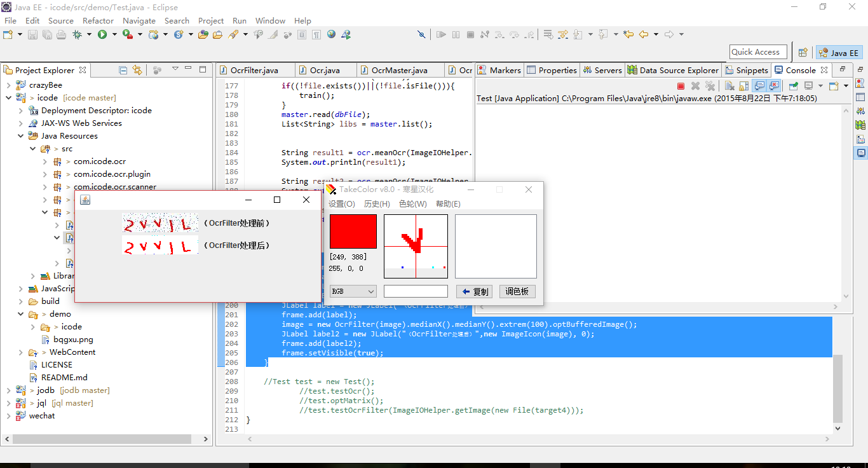The width and height of the screenshot is (868, 468).
Task: Open the RGB format dropdown in TakeColor
Action: 353,291
